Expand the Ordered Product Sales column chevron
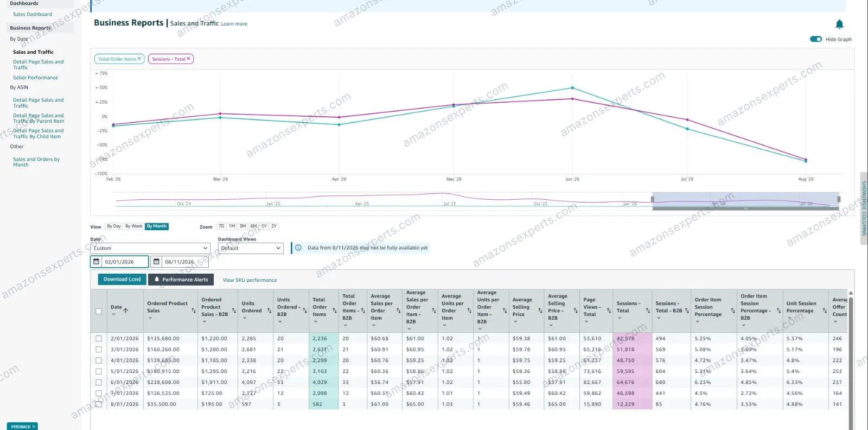Viewport: 868px width, 430px height. (x=150, y=318)
